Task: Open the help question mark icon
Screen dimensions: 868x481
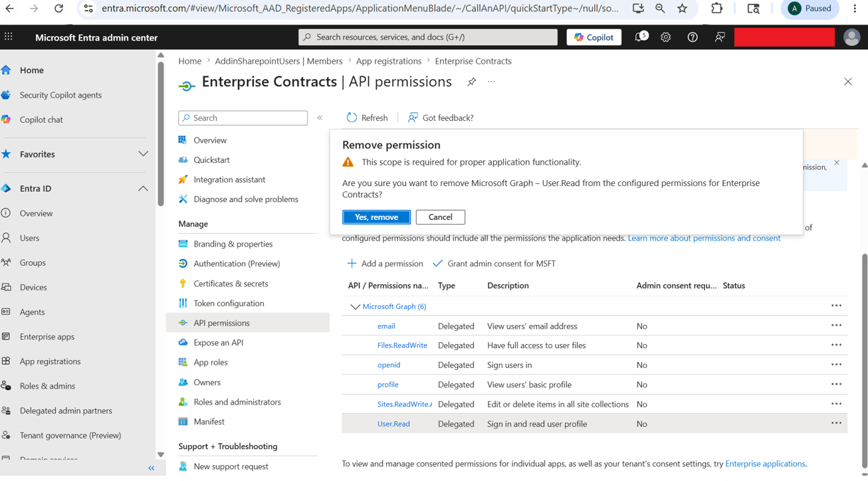Action: 692,37
